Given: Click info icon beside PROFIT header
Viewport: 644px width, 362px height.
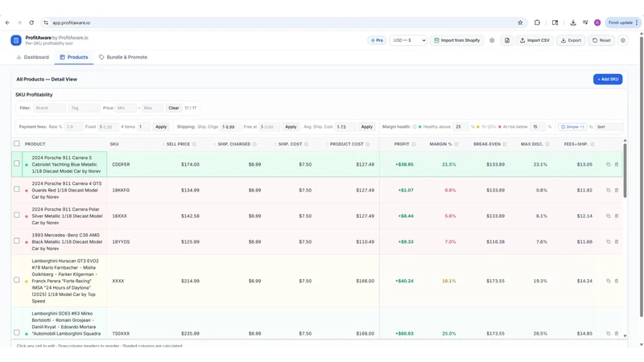Looking at the screenshot, I should [414, 144].
